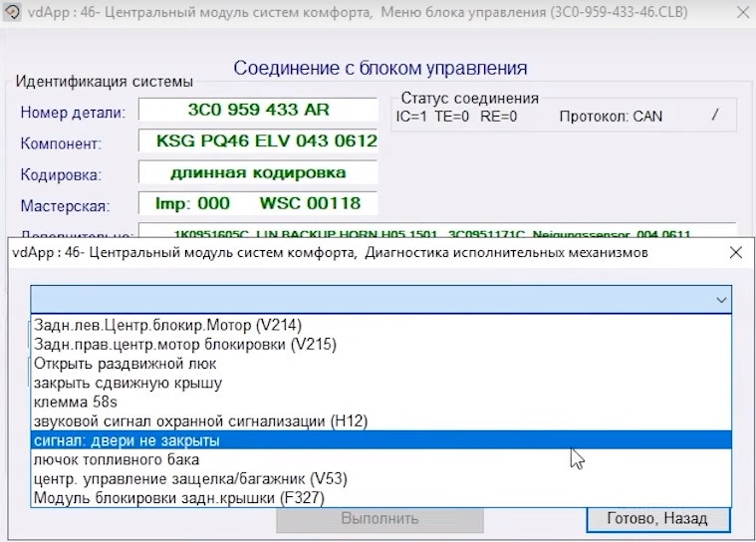Select Модуль блокировки задн.крышки (F327)
This screenshot has height=542, width=756.
coord(380,497)
